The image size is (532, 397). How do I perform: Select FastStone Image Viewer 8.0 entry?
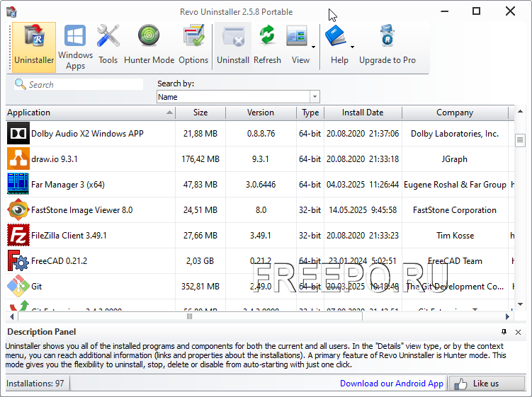pyautogui.click(x=81, y=210)
